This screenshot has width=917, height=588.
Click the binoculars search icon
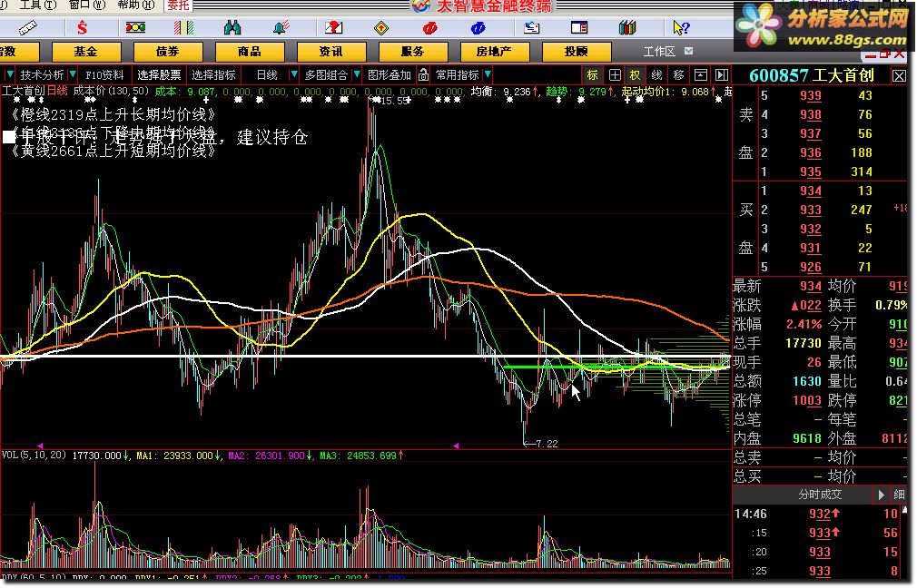232,27
